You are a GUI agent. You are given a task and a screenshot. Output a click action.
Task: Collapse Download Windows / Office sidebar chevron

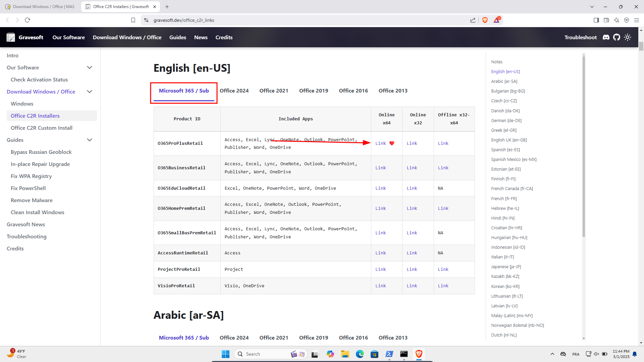[90, 92]
